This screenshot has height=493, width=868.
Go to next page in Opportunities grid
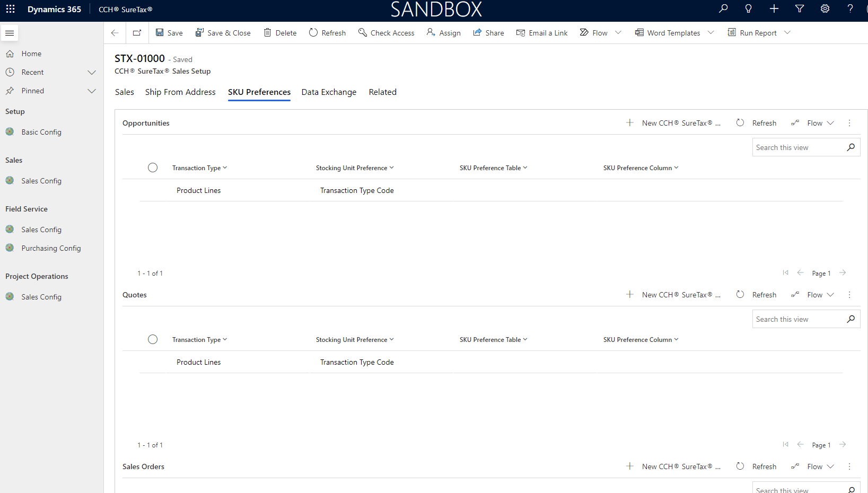click(x=843, y=273)
